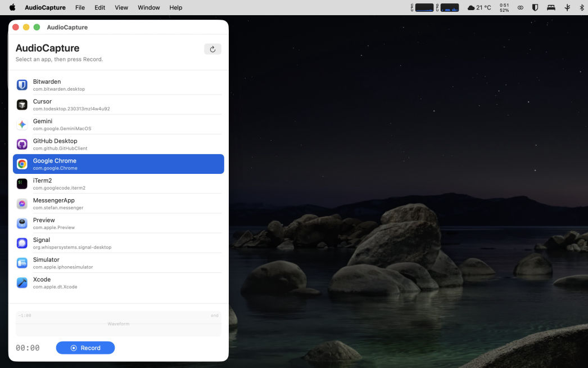Click the -1:00 waveform start label
This screenshot has height=368, width=588.
[x=25, y=316]
